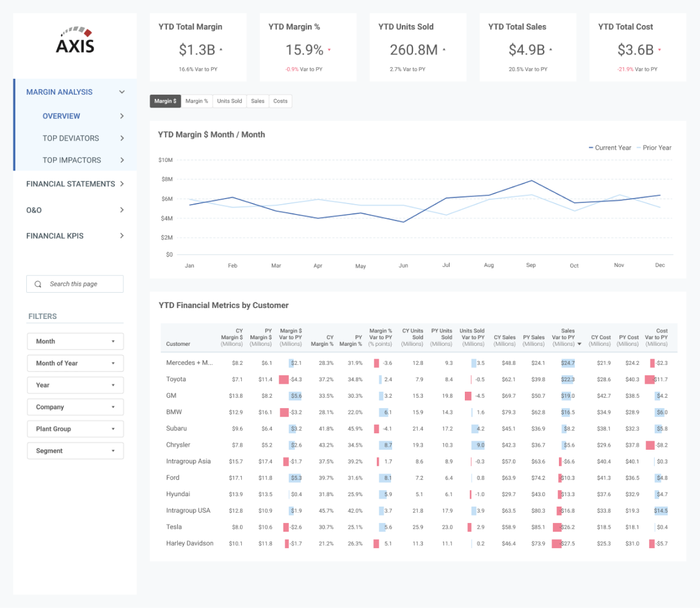Select the Intragroup USA customer name
This screenshot has height=608, width=700.
coord(188,511)
